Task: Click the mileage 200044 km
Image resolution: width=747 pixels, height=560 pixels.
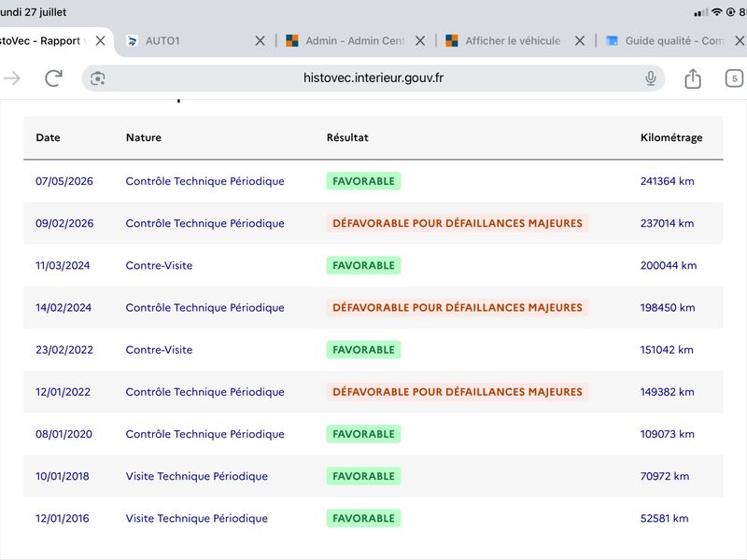Action: (x=669, y=265)
